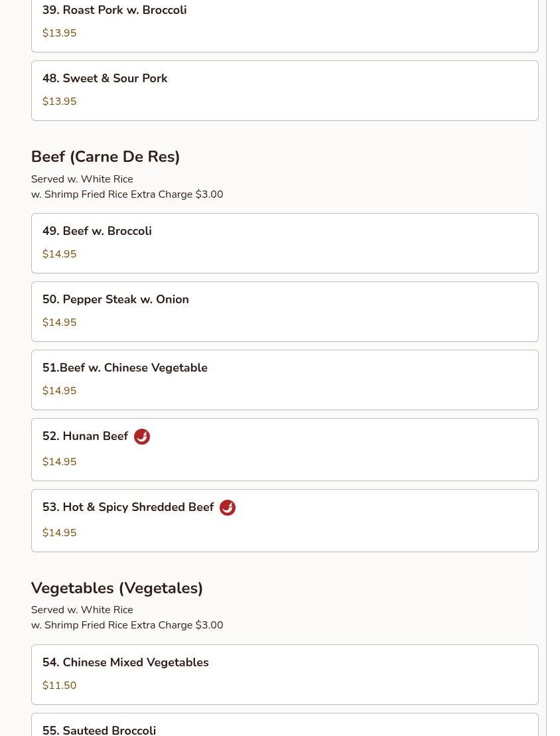The height and width of the screenshot is (736, 560).
Task: Select the Sweet & Sour Pork card
Action: [x=285, y=91]
